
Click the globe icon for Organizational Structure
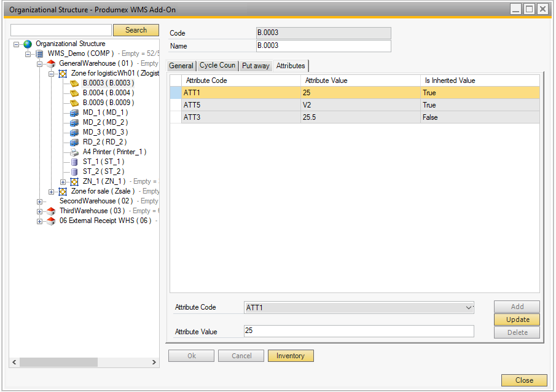[x=28, y=44]
